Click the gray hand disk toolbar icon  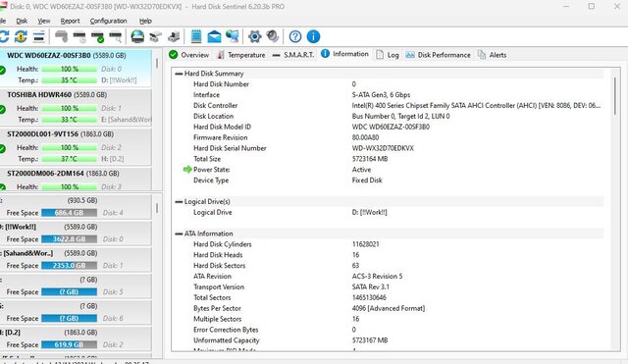(61, 37)
